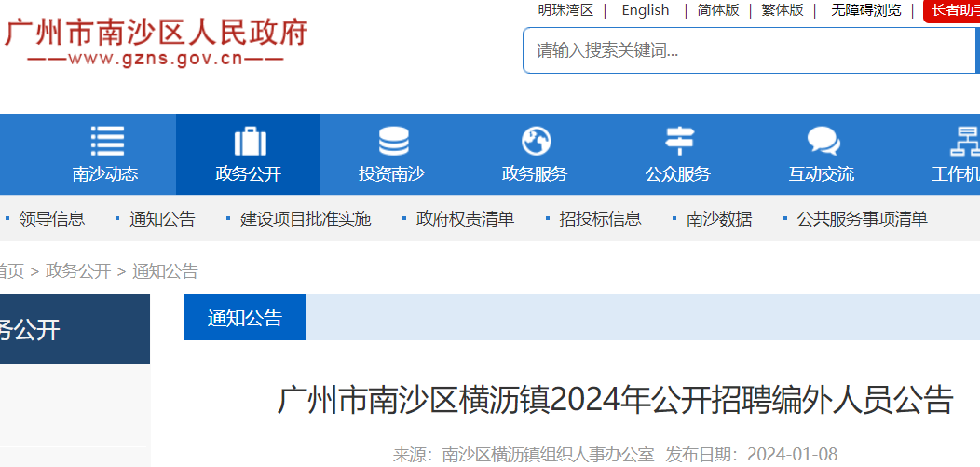This screenshot has height=467, width=980.
Task: Click the Nansha government site logo
Action: (155, 42)
